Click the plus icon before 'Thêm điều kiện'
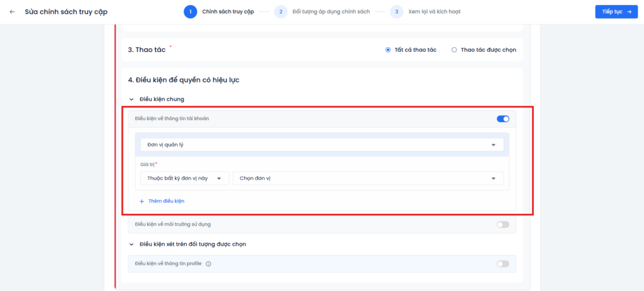Screen dimensions: 644x291 click(x=142, y=201)
